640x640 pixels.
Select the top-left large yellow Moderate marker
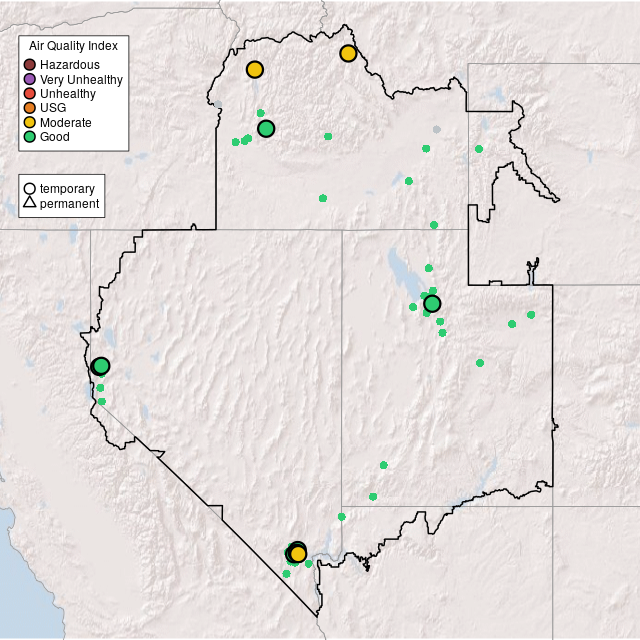click(255, 69)
